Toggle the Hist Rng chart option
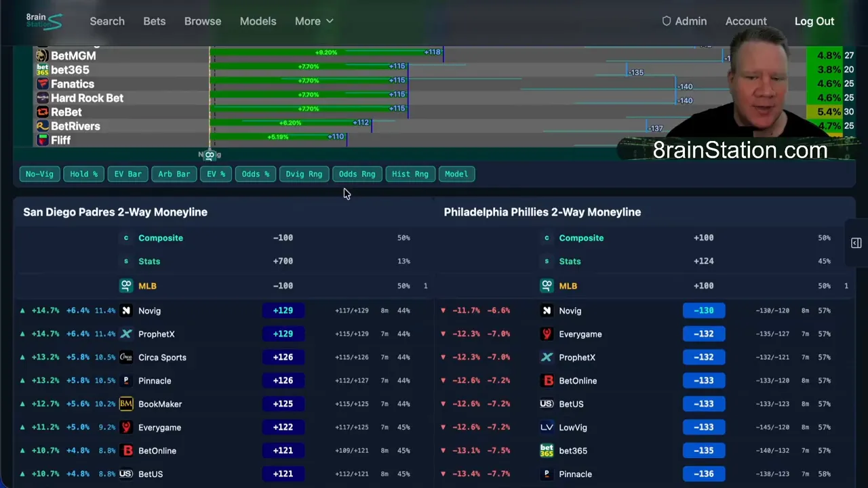 click(410, 174)
